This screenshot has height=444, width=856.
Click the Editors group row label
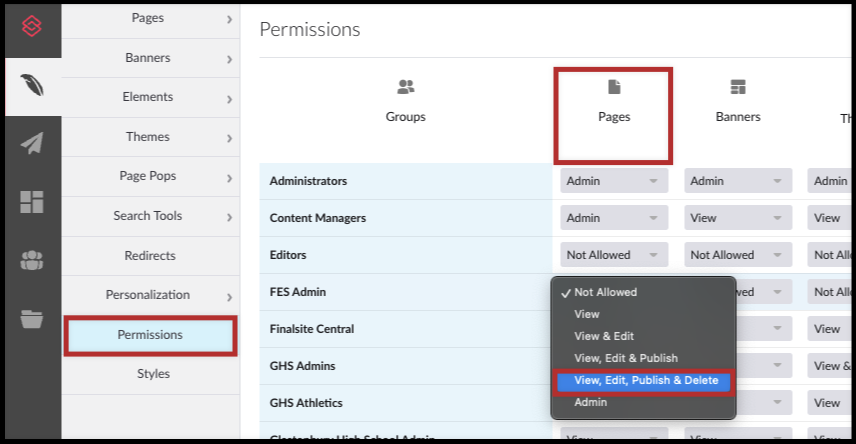pyautogui.click(x=288, y=255)
